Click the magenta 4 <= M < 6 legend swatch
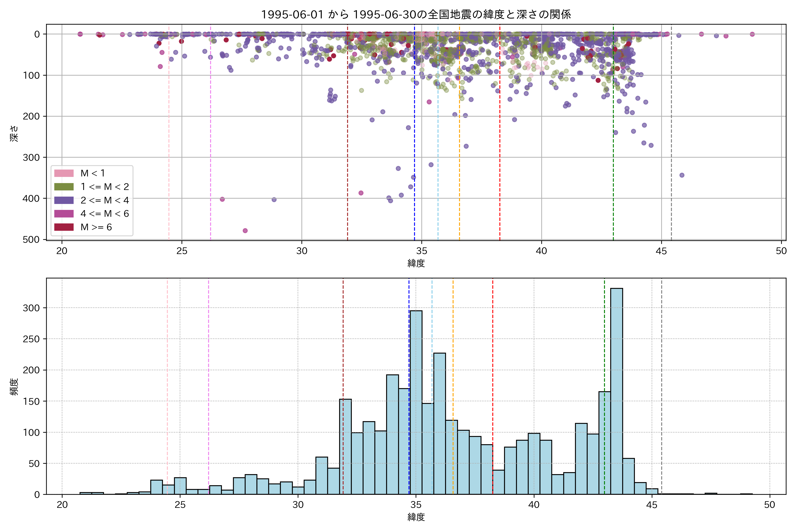The width and height of the screenshot is (798, 532). point(64,213)
